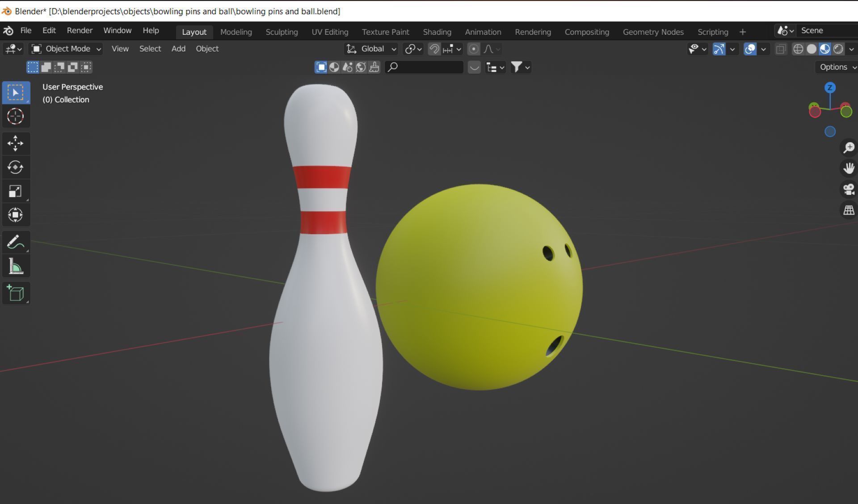Open the viewport Select menu

[150, 49]
